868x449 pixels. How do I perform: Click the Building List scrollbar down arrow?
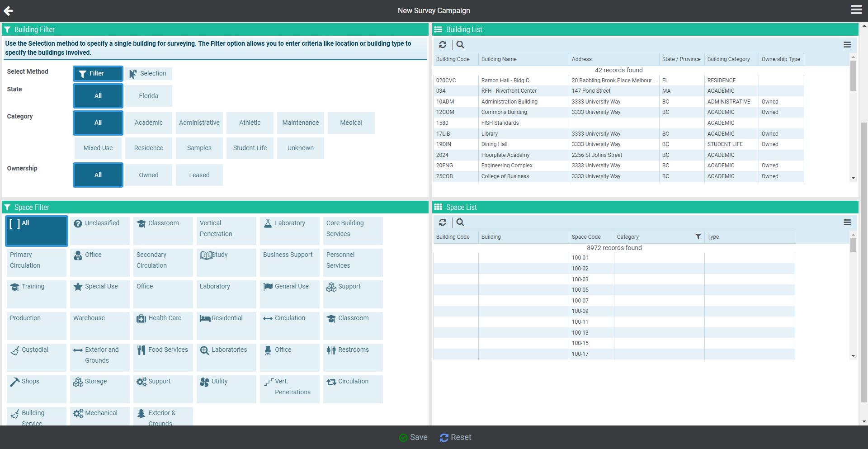click(853, 178)
